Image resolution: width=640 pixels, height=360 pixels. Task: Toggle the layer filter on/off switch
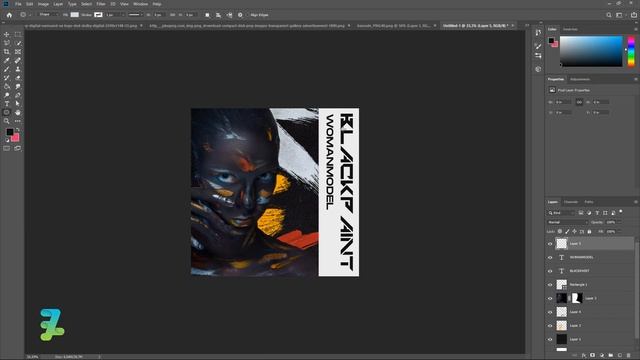click(621, 211)
